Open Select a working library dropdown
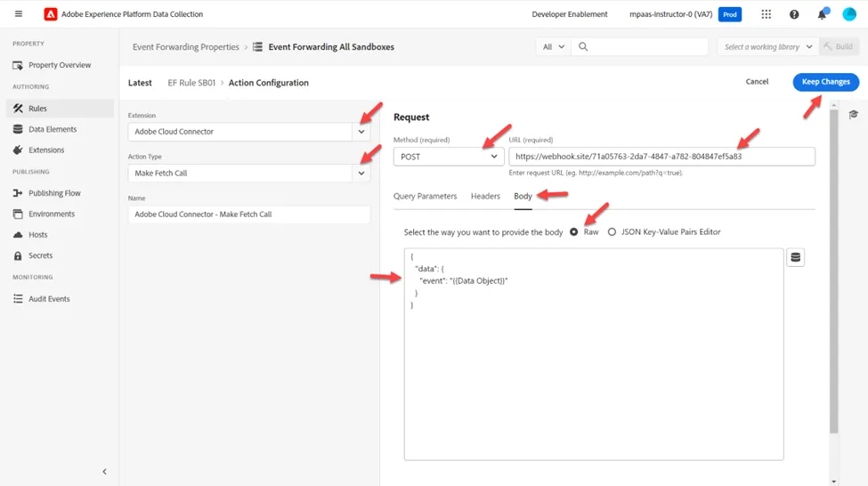This screenshot has width=868, height=486. 767,47
